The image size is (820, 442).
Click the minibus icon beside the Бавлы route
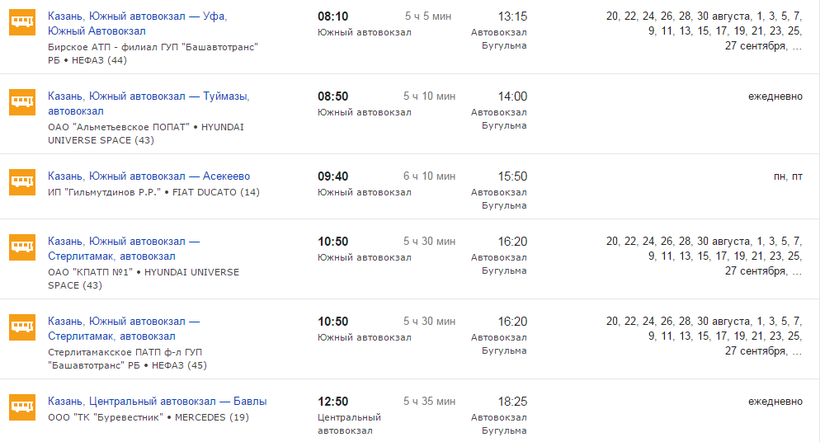click(x=22, y=406)
